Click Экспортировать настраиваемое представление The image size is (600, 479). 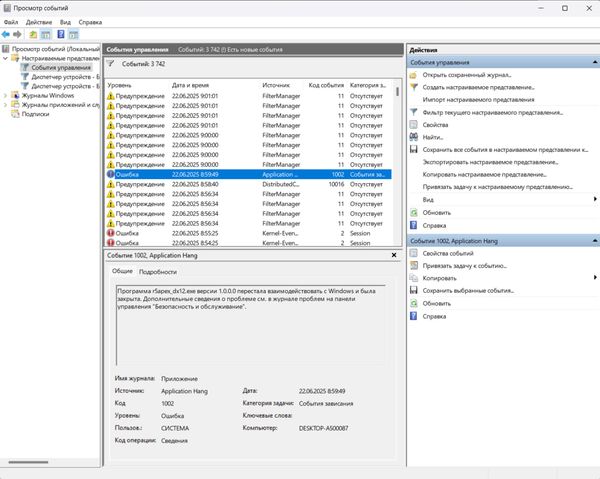click(x=491, y=162)
